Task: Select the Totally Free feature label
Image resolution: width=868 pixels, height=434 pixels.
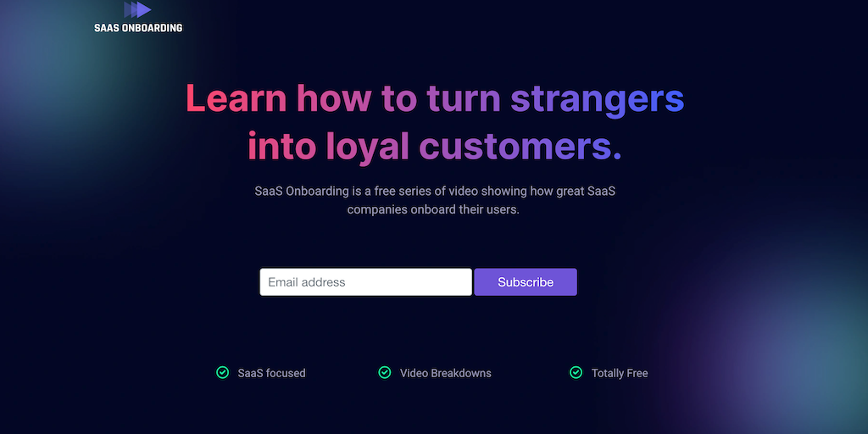Action: point(620,373)
